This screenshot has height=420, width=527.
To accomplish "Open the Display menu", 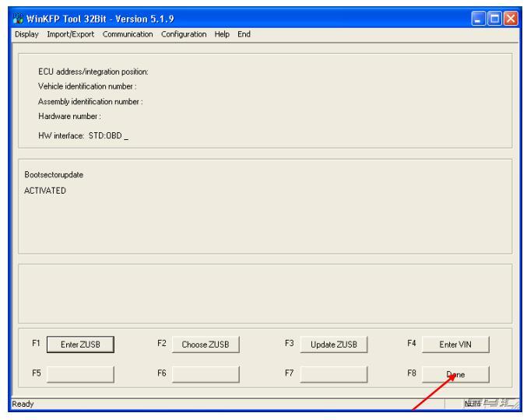I will 26,34.
